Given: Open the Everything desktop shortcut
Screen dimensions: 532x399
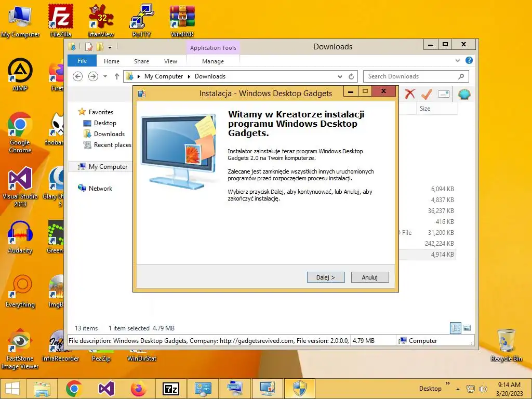Looking at the screenshot, I should [20, 291].
